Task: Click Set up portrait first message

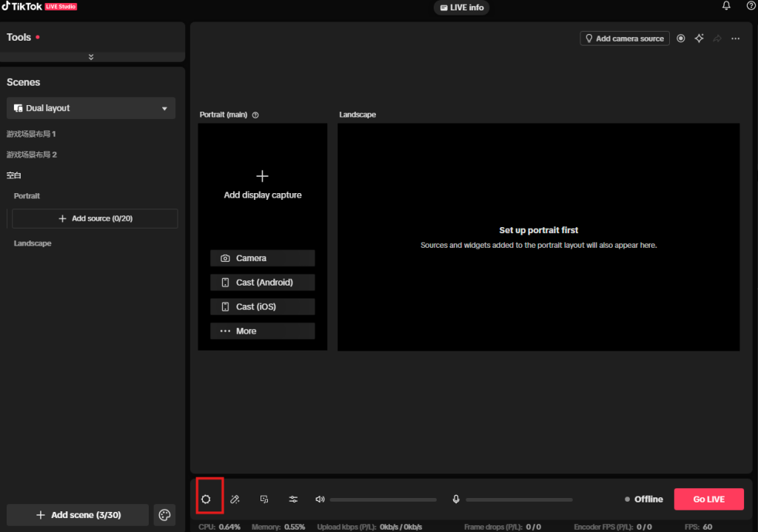Action: [539, 230]
